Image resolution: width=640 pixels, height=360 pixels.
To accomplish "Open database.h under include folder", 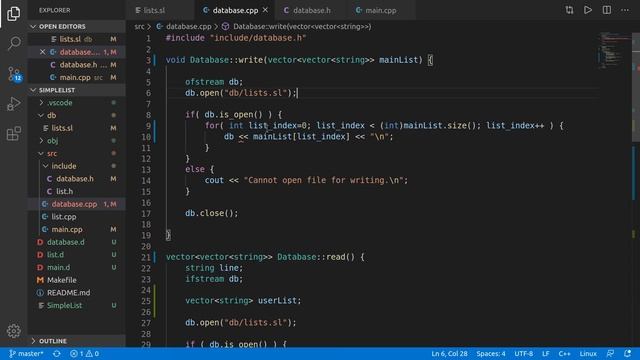I will coord(76,179).
